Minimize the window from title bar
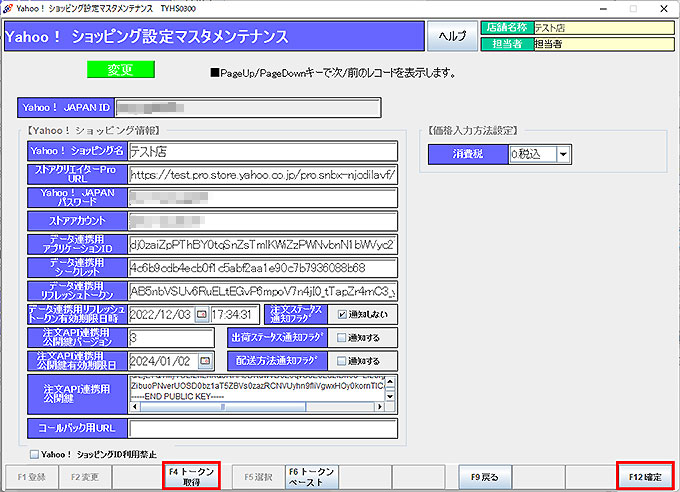This screenshot has width=680, height=492. click(603, 8)
